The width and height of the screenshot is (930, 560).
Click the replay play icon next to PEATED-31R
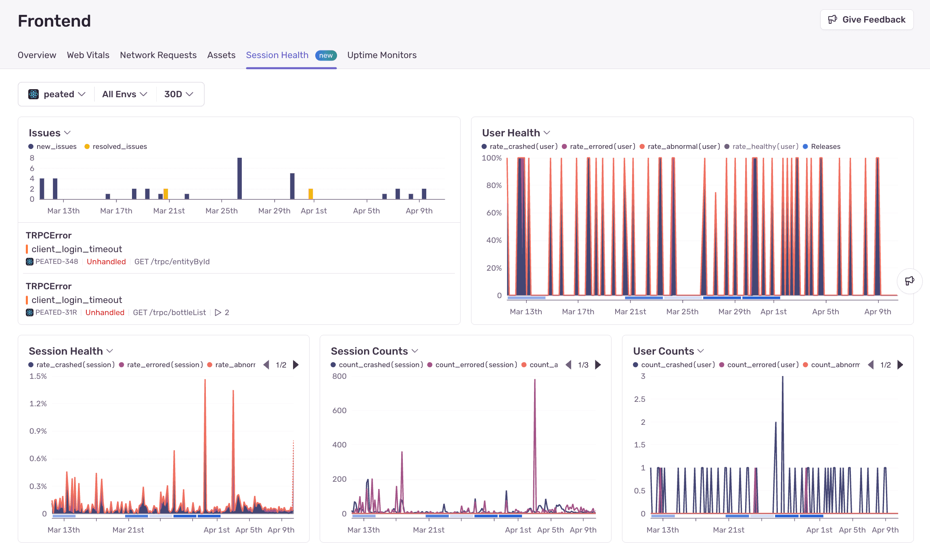tap(218, 312)
